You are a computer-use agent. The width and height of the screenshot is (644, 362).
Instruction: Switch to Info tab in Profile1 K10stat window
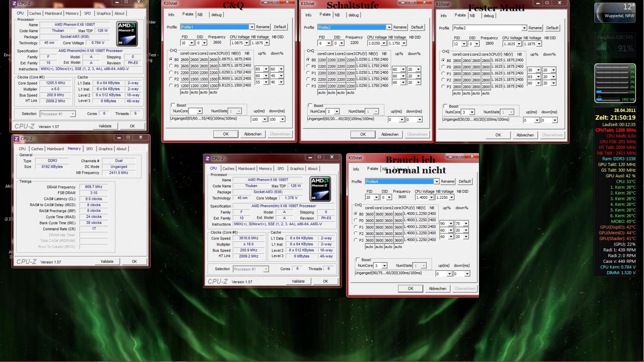(x=171, y=15)
